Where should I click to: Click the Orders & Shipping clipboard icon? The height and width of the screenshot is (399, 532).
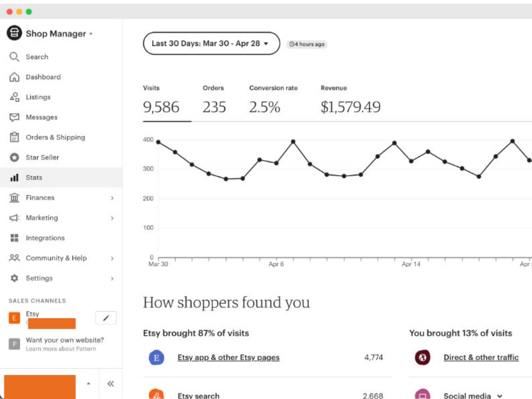point(14,137)
